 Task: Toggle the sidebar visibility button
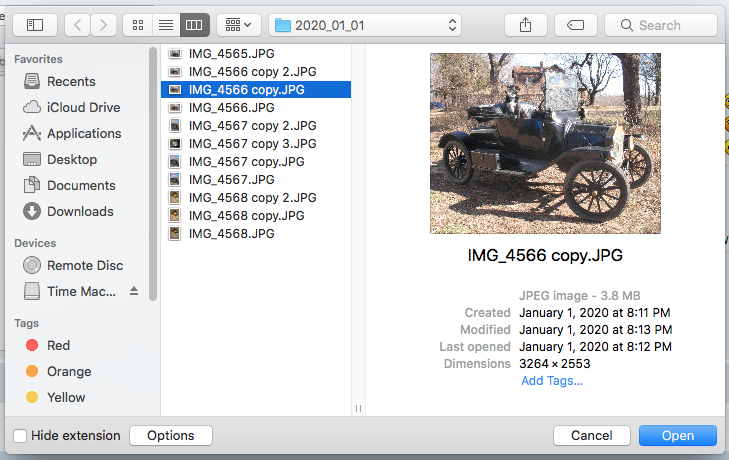pos(35,25)
